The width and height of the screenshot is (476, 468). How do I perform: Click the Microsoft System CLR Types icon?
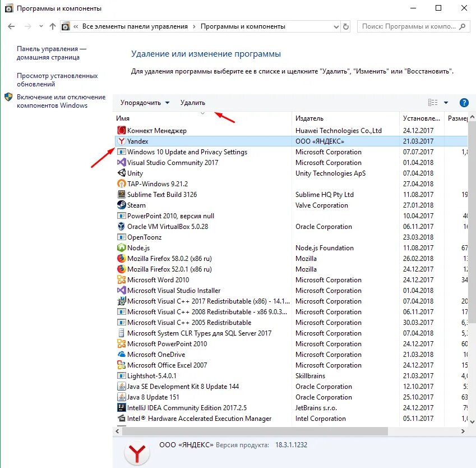122,333
